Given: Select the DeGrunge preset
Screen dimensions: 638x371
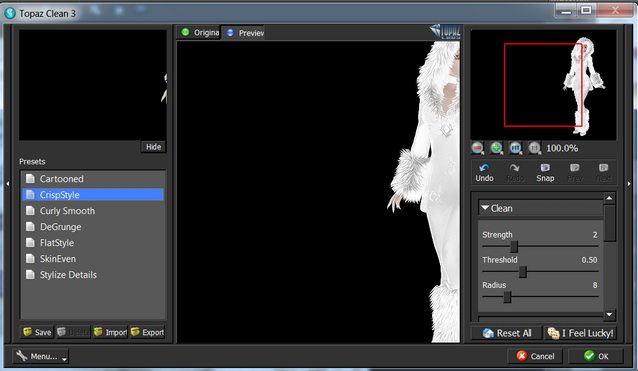Looking at the screenshot, I should tap(93, 227).
